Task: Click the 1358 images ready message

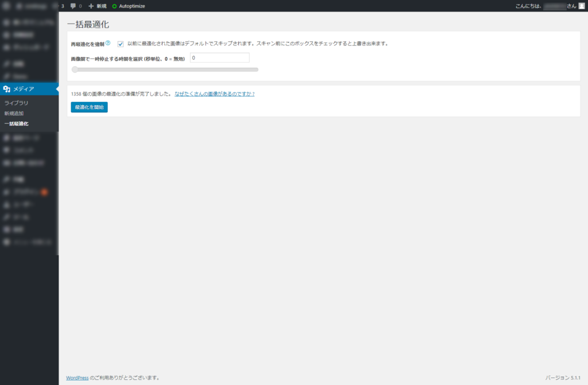Action: coord(121,94)
